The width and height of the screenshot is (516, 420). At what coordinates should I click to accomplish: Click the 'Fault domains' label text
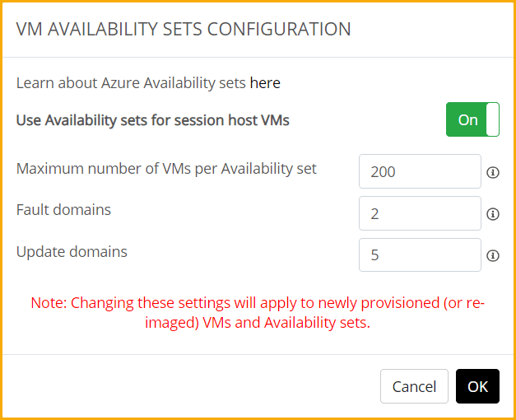tap(63, 210)
